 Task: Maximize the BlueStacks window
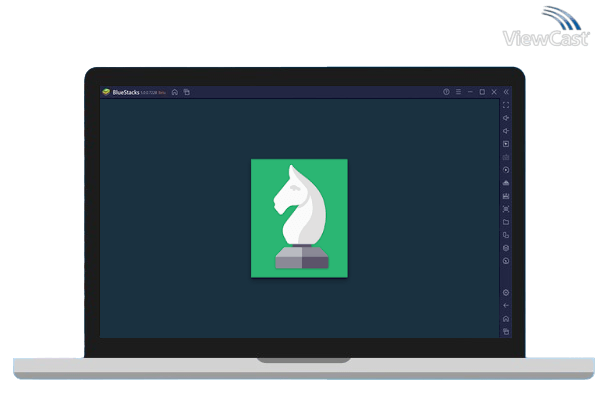pyautogui.click(x=482, y=92)
